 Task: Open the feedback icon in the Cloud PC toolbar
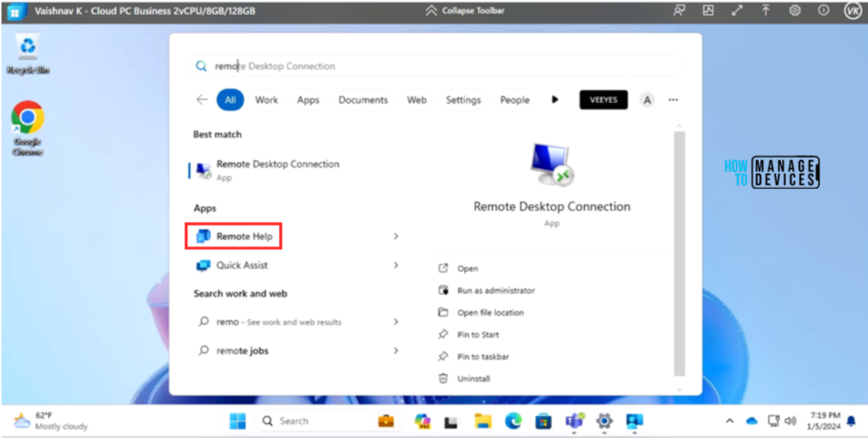pyautogui.click(x=679, y=10)
